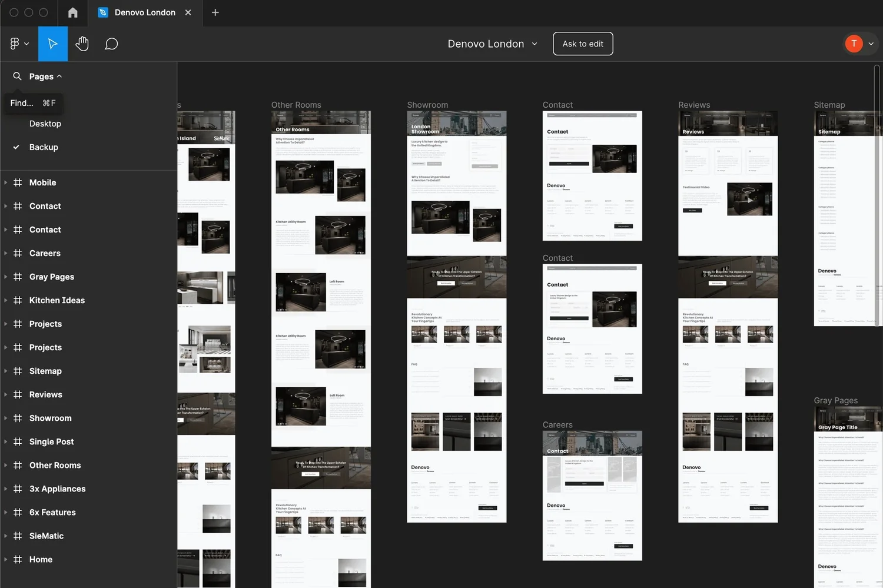
Task: Click the frame icon of the Mobile layer
Action: click(x=18, y=182)
